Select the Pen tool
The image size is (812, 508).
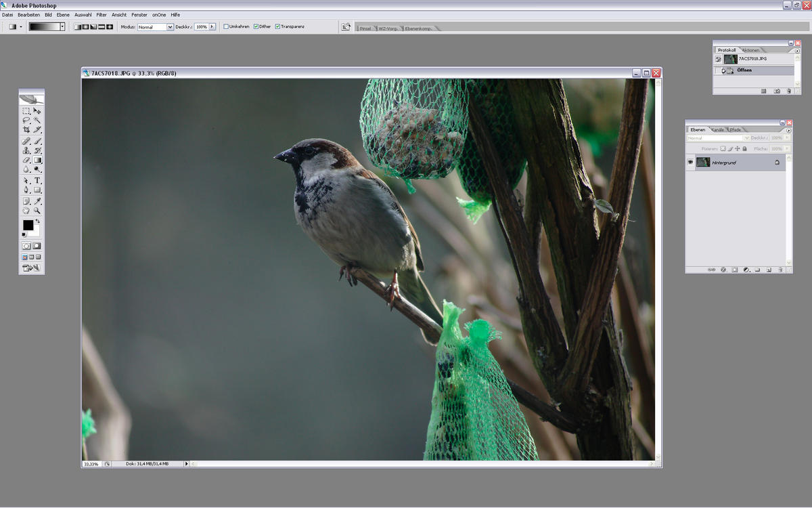(x=26, y=190)
